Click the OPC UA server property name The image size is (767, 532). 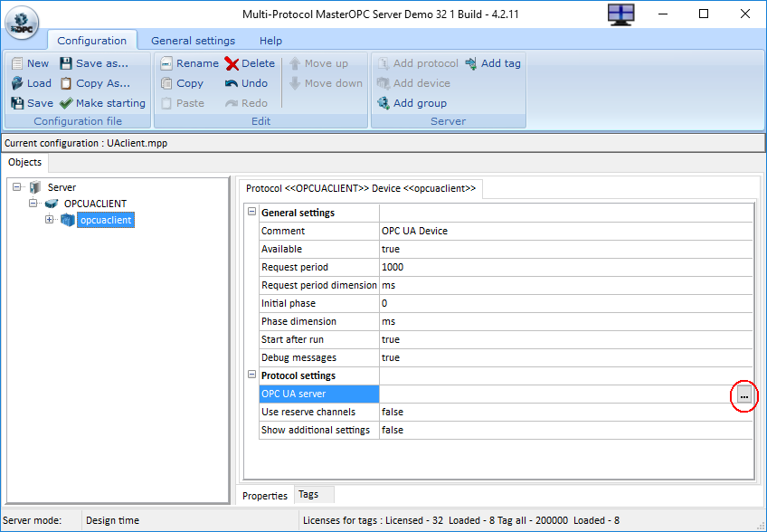tap(319, 394)
